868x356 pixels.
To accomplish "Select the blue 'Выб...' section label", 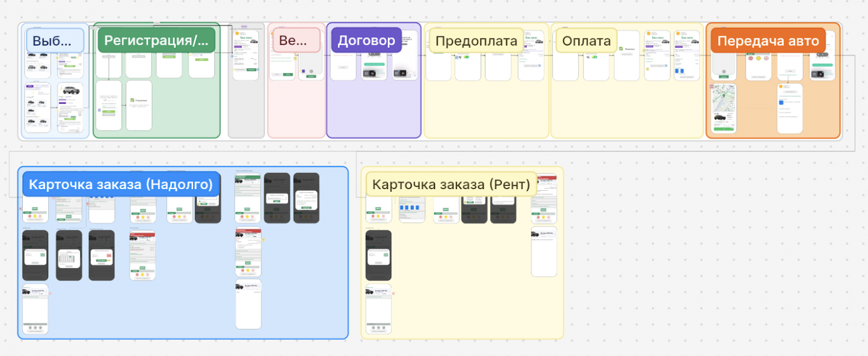I will 56,41.
